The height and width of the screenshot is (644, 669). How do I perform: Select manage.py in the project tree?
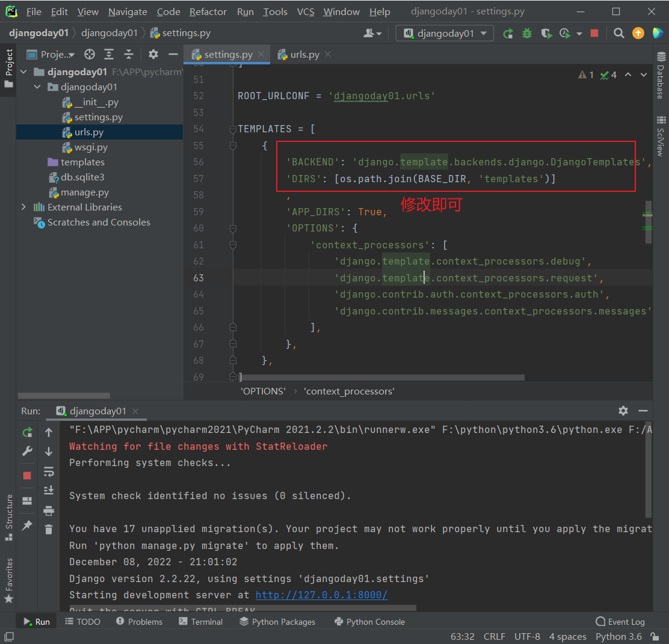(x=85, y=192)
